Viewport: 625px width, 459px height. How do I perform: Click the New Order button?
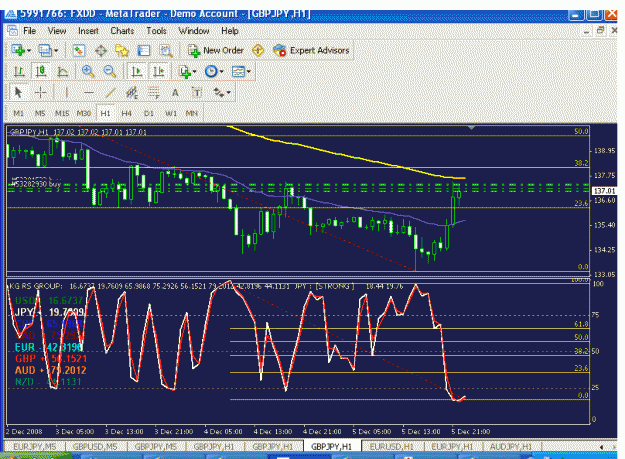[x=216, y=51]
